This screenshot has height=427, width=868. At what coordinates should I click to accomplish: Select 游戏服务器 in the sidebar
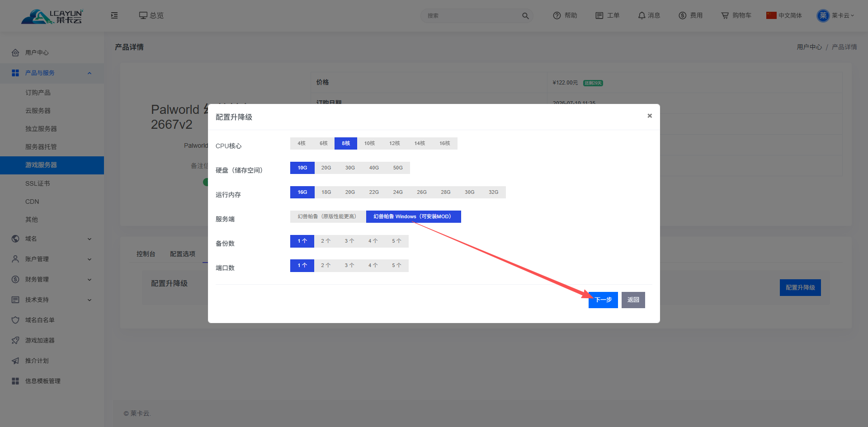pyautogui.click(x=52, y=165)
